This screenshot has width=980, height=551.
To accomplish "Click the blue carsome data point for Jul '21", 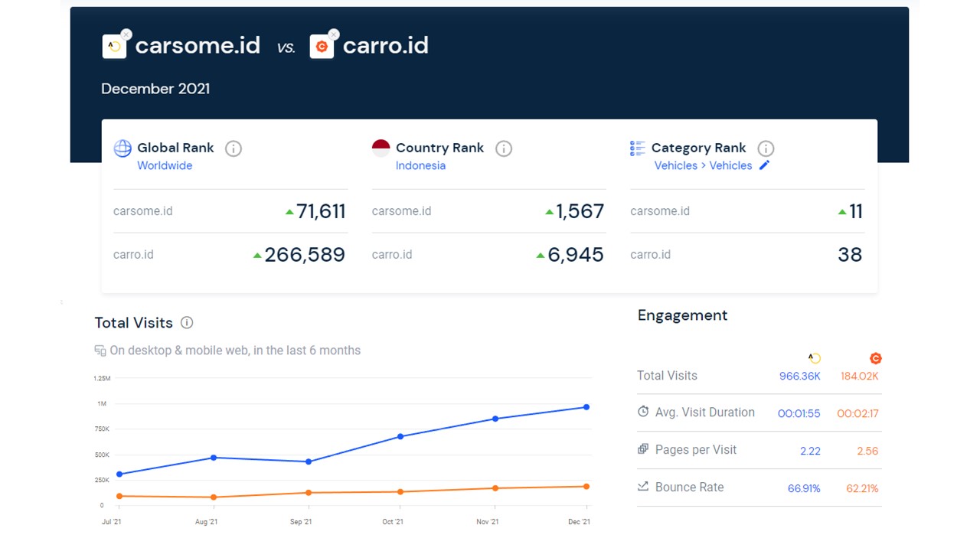I will [x=119, y=474].
